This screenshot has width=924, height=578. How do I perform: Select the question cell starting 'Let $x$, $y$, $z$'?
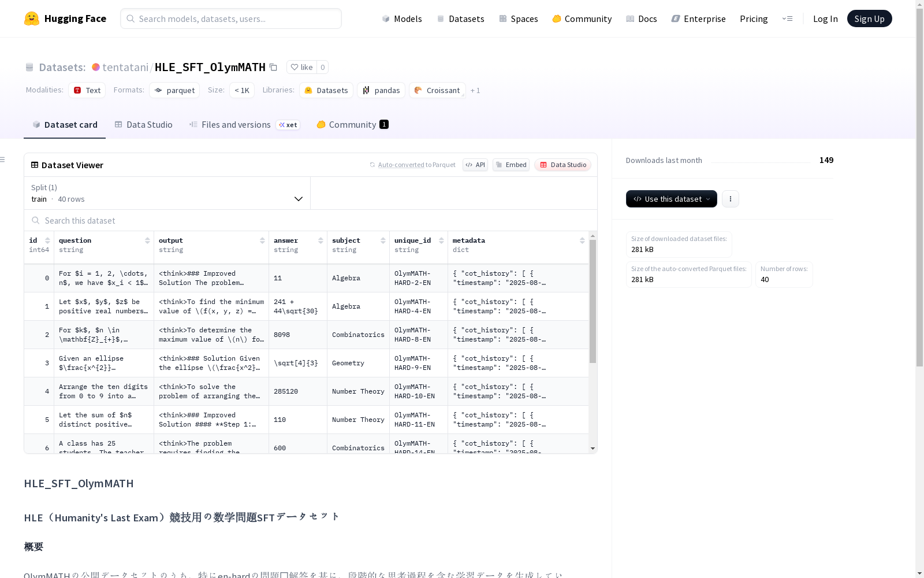pyautogui.click(x=104, y=306)
